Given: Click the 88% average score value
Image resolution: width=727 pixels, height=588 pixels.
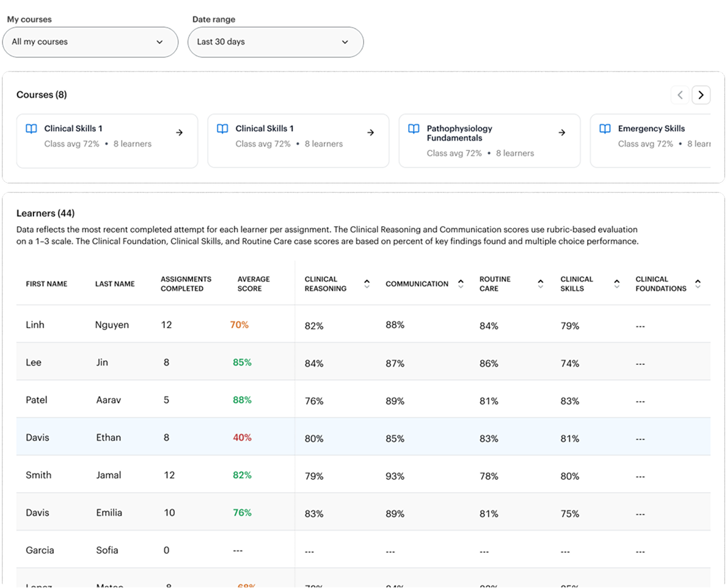Looking at the screenshot, I should coord(242,400).
